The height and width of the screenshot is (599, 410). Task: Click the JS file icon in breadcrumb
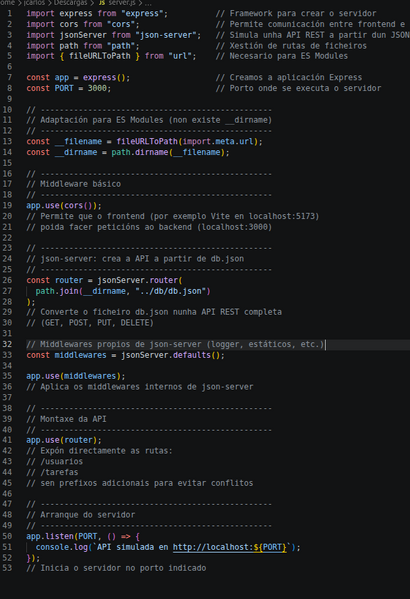click(x=102, y=3)
